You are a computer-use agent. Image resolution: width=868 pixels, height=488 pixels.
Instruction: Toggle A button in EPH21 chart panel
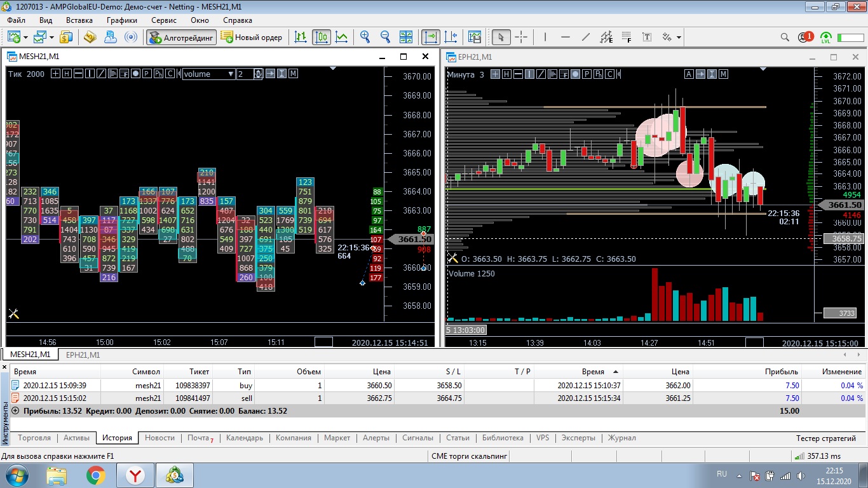tap(689, 74)
